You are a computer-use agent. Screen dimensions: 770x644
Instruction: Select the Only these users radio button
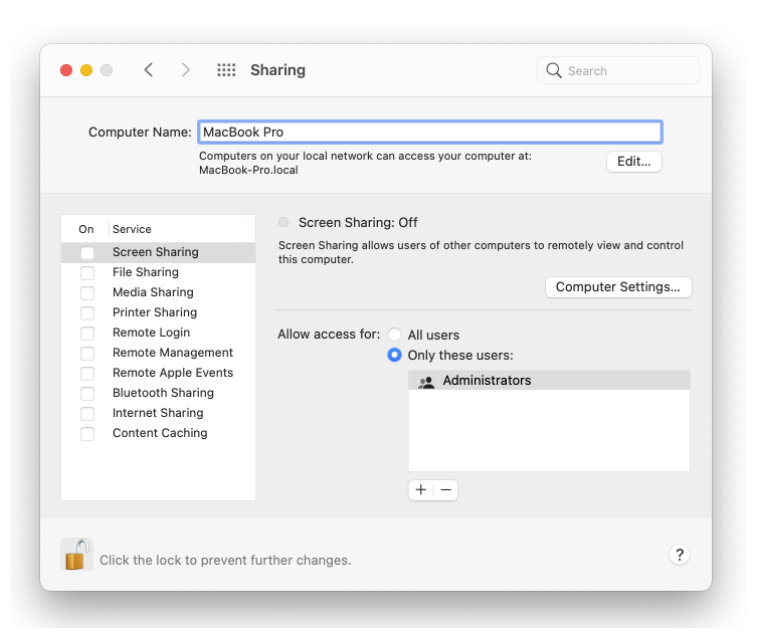[x=394, y=355]
